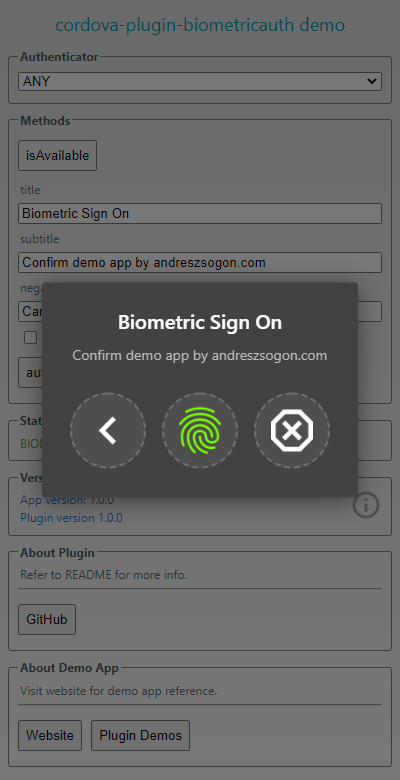Screen dimensions: 400x780
Task: Tap the green fingerprint icon
Action: (x=200, y=430)
